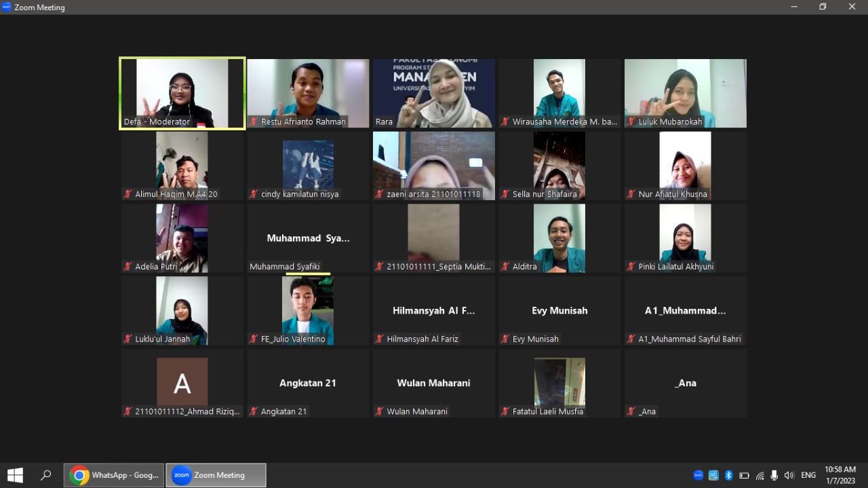Click the 'Muhammad Syafiki' name label
The height and width of the screenshot is (488, 868).
[285, 267]
